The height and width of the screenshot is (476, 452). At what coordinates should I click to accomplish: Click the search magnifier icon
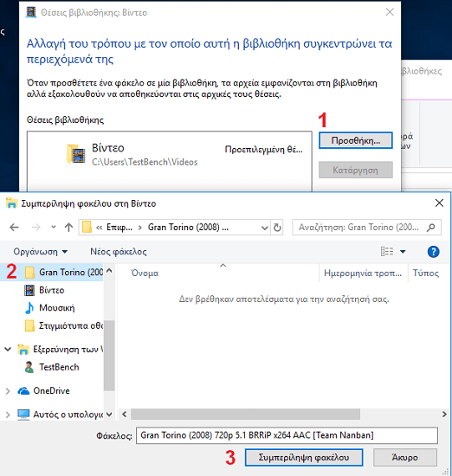430,228
